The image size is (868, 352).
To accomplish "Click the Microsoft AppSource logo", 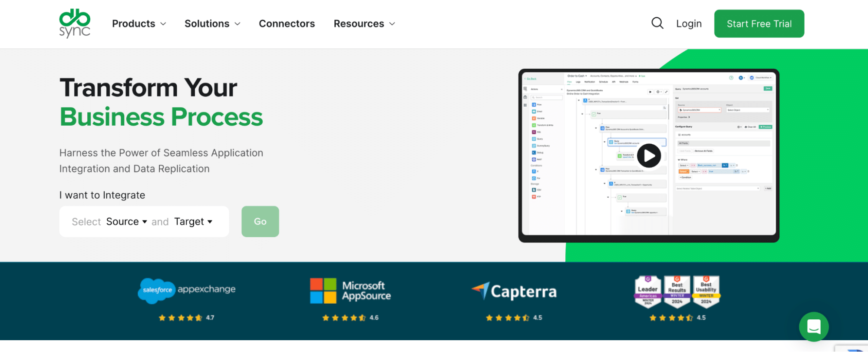I will (350, 291).
